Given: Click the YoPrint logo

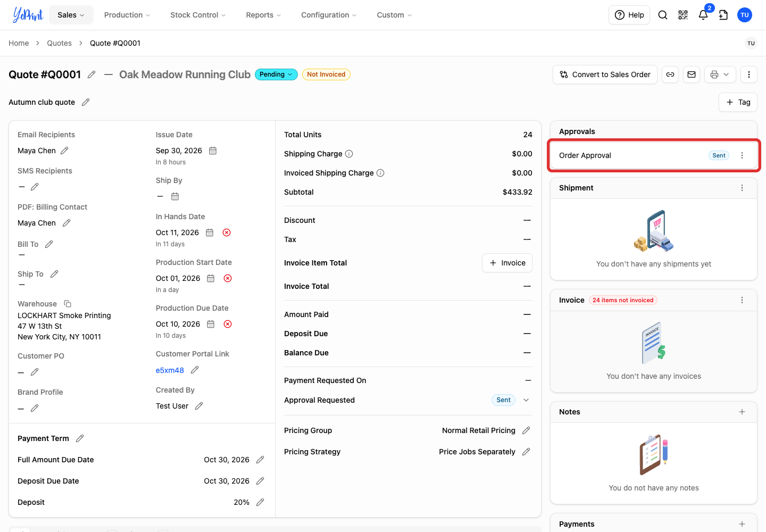Looking at the screenshot, I should click(x=28, y=15).
